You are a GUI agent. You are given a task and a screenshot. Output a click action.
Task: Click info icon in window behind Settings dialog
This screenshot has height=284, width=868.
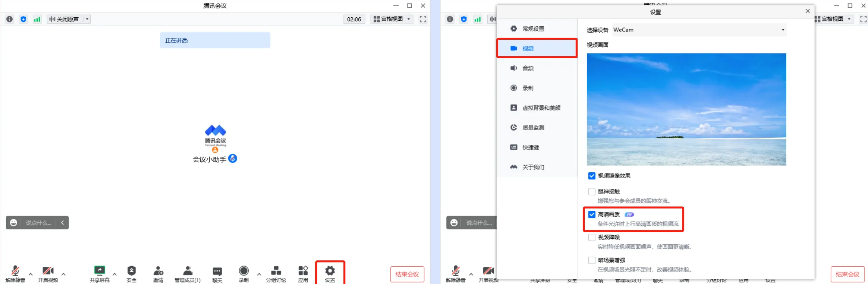click(x=450, y=19)
